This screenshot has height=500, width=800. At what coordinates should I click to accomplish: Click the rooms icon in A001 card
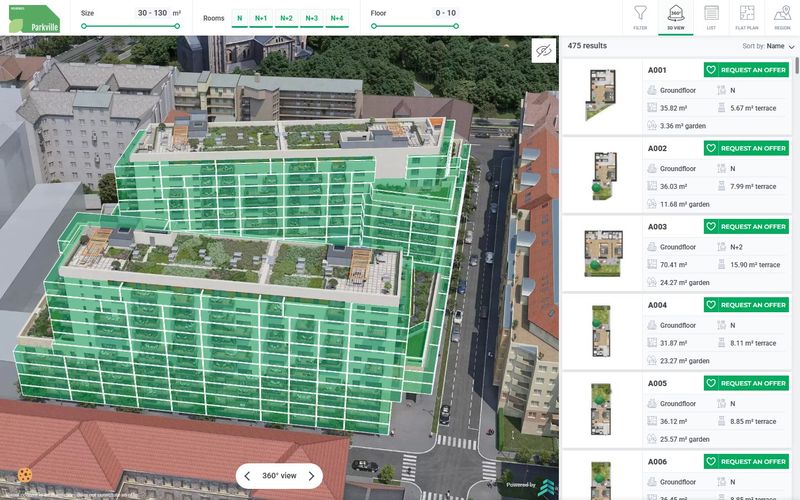pyautogui.click(x=721, y=90)
